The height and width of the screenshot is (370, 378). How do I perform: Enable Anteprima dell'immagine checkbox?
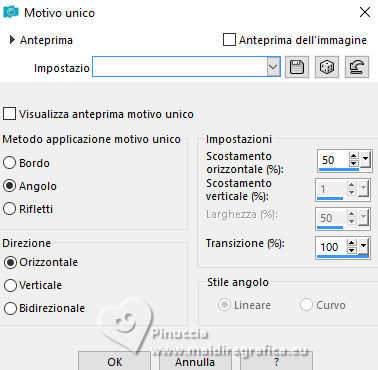point(229,40)
